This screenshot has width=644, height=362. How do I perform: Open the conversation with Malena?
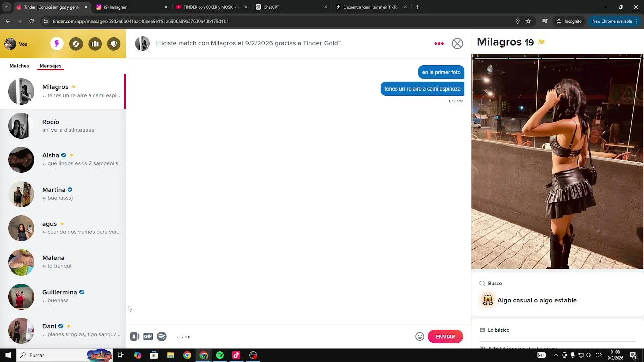point(62,262)
